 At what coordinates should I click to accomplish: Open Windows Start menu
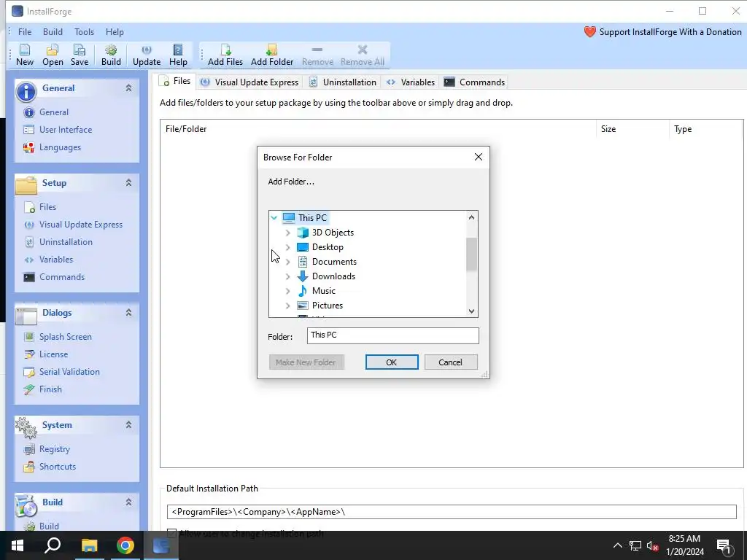pyautogui.click(x=18, y=545)
